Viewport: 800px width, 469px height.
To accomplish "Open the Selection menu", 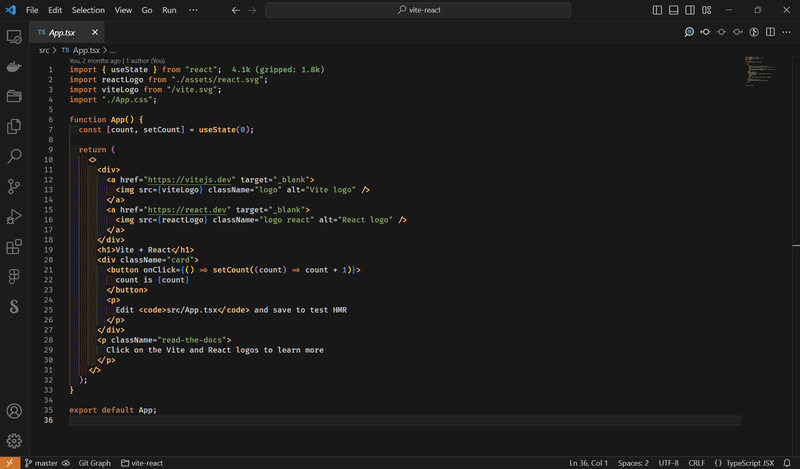I will click(x=88, y=10).
